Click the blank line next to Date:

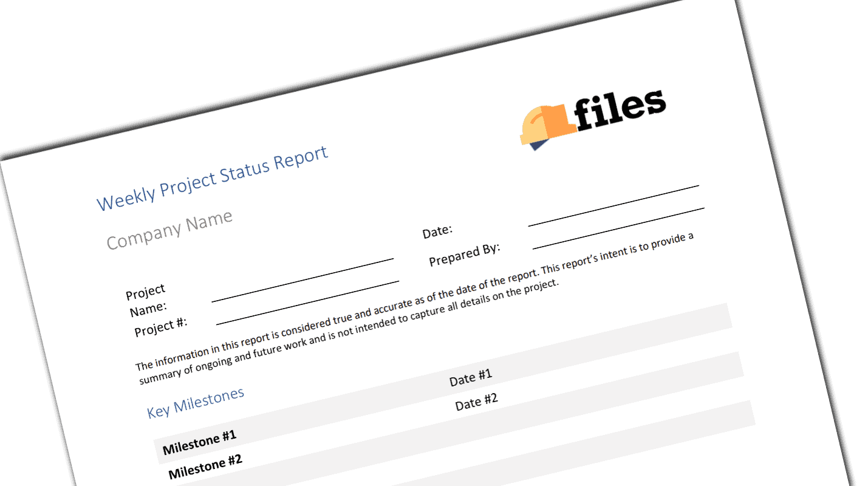[613, 205]
